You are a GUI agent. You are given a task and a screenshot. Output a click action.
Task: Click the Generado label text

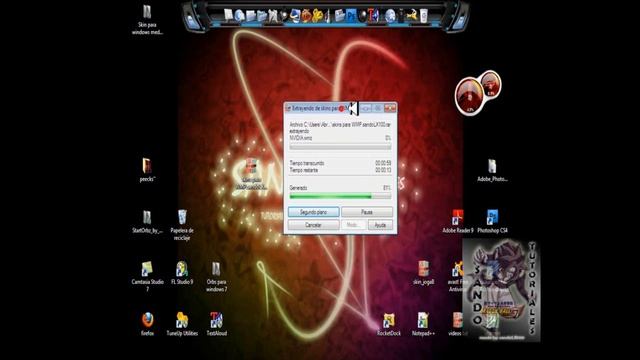298,188
